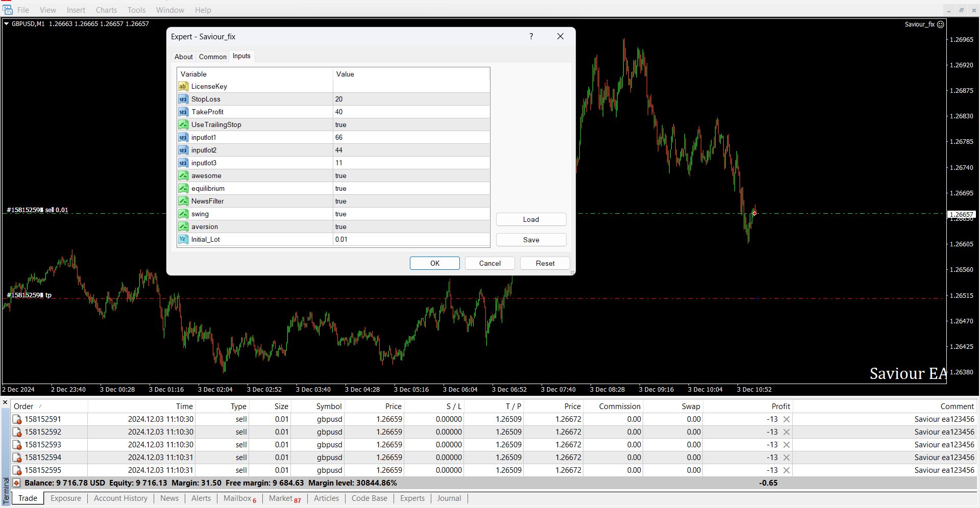Viewport: 980px width, 508px height.
Task: Click the Initial_Lot double variable icon
Action: pyautogui.click(x=183, y=240)
